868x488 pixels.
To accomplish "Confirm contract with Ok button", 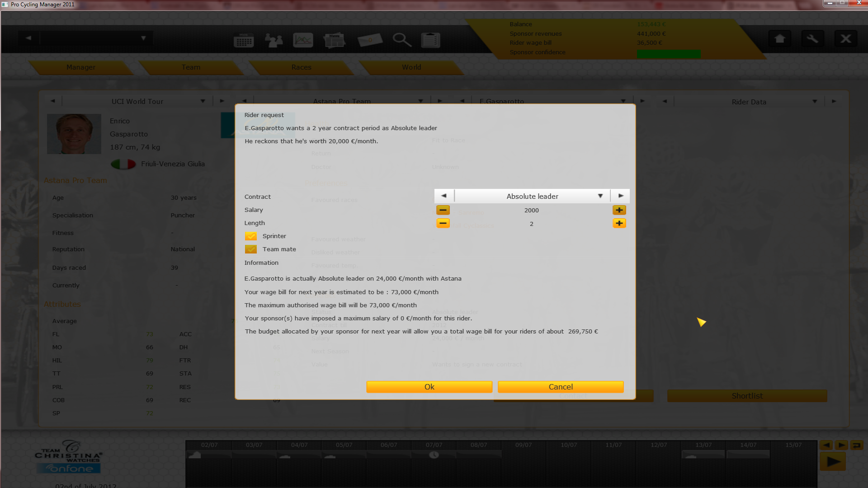I will click(429, 387).
